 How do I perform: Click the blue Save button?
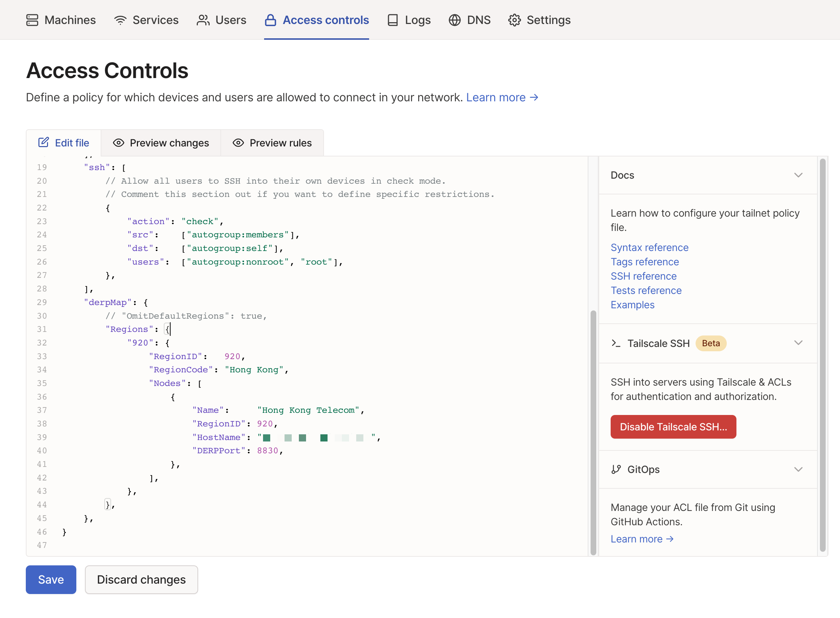[51, 579]
